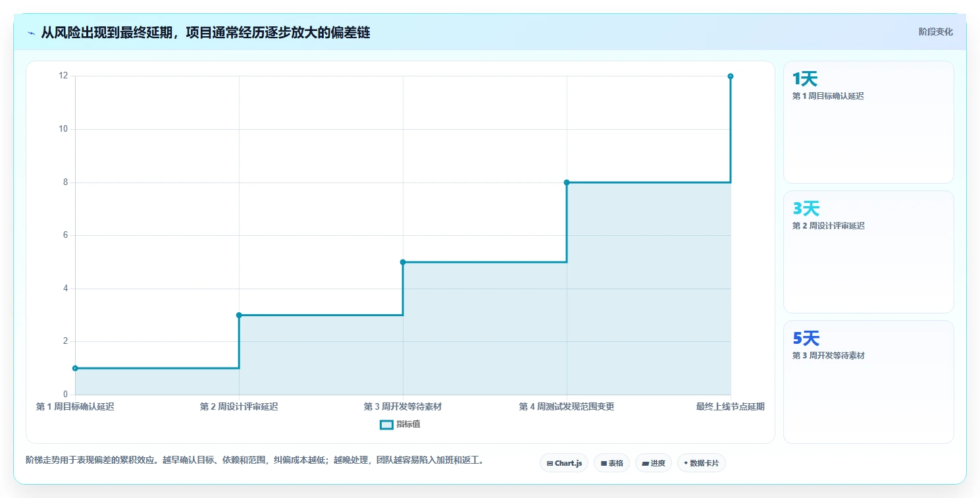Click card label 第 2 周设计评审延迟
The image size is (980, 498).
(x=828, y=226)
